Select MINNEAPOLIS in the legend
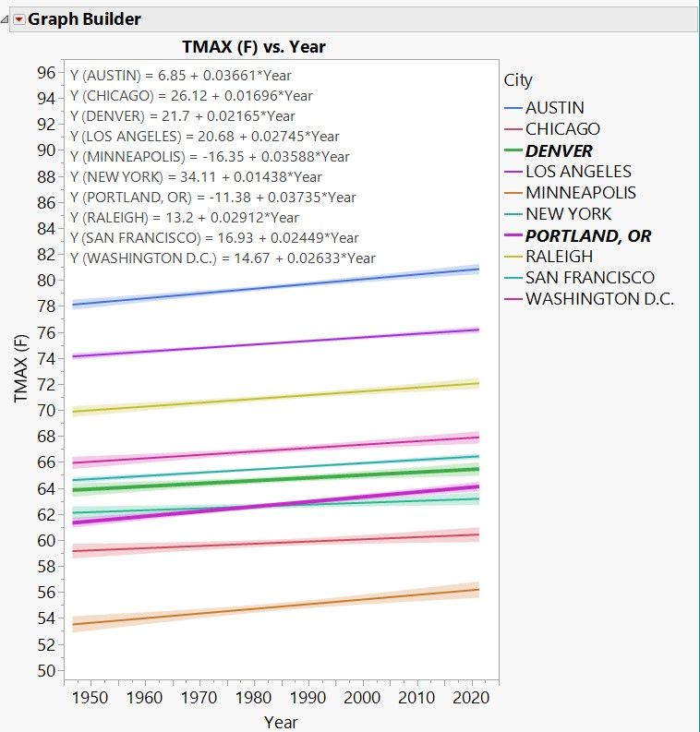This screenshot has height=732, width=700. click(581, 192)
